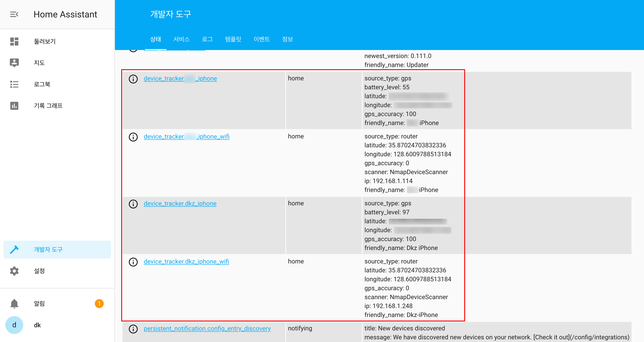Open persistent_notification.config_entry_discovery link
The width and height of the screenshot is (644, 342).
[207, 328]
